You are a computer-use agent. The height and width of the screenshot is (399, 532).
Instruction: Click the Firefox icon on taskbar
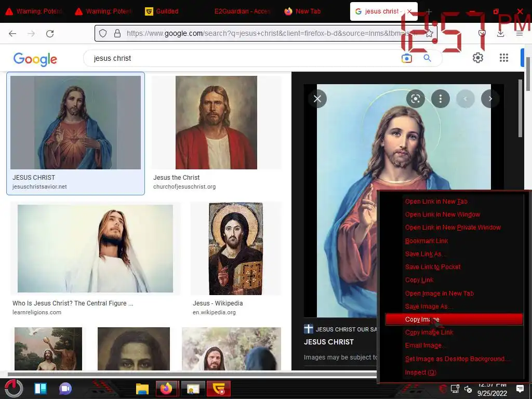point(166,389)
